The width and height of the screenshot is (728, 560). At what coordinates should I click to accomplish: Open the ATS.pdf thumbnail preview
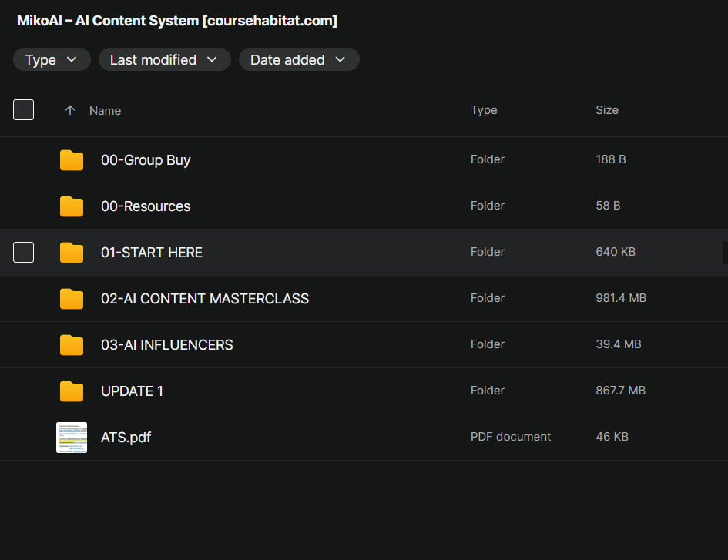click(x=72, y=438)
